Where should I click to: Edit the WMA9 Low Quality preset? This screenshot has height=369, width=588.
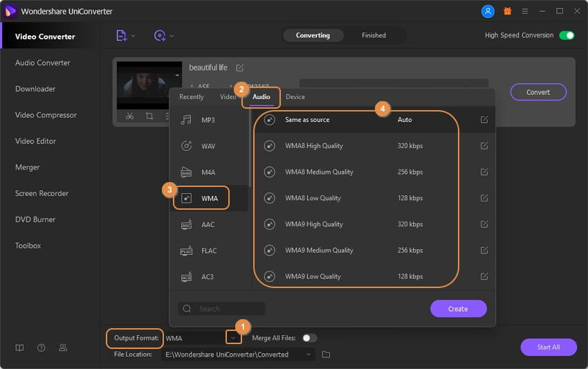[x=484, y=276]
